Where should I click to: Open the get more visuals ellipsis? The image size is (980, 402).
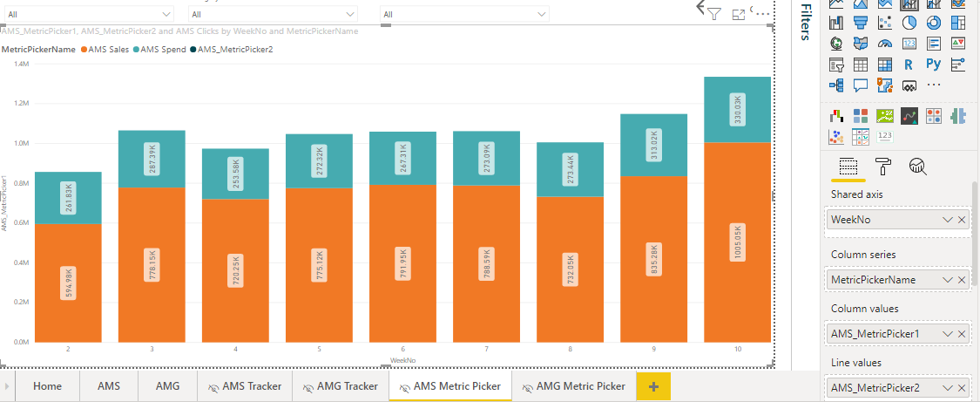pyautogui.click(x=934, y=85)
